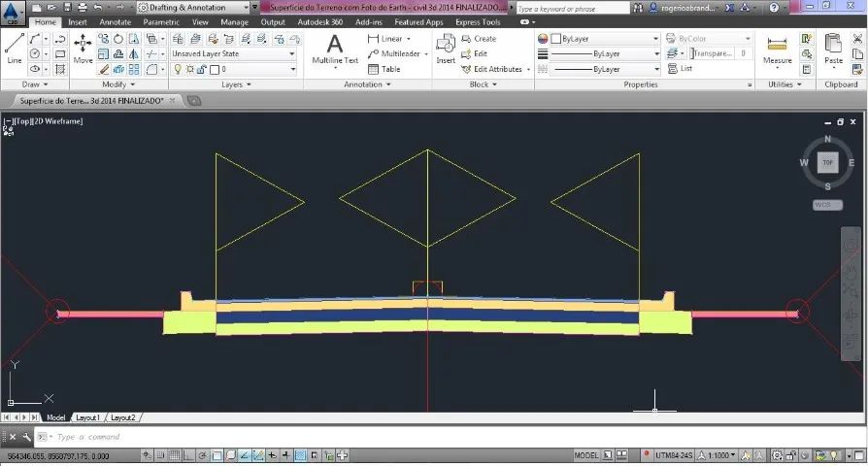868x466 pixels.
Task: Select the Circle tool
Action: click(x=35, y=53)
